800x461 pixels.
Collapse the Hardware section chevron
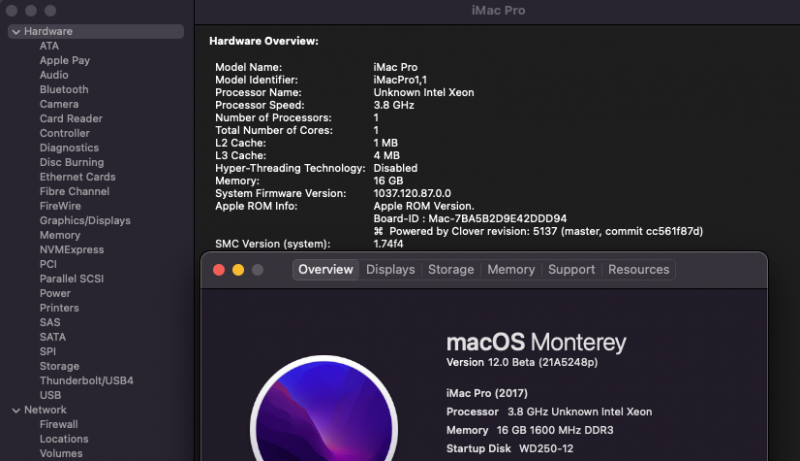pos(16,32)
